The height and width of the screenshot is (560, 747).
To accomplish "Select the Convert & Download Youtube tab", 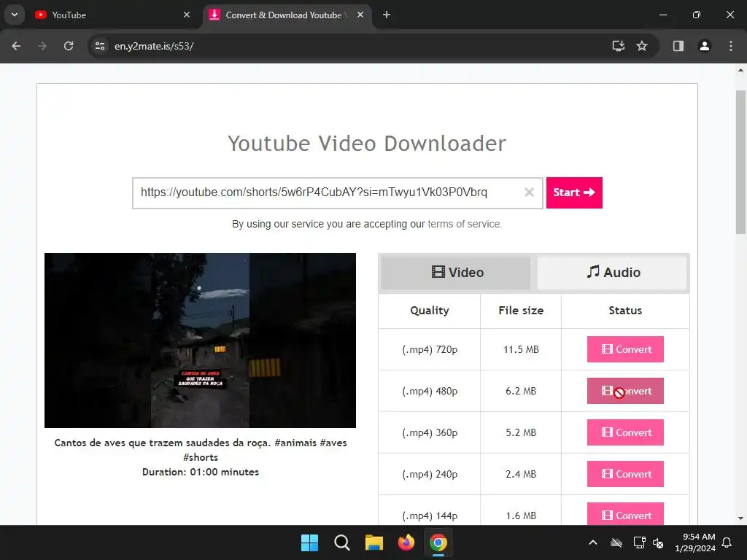I will 287,15.
